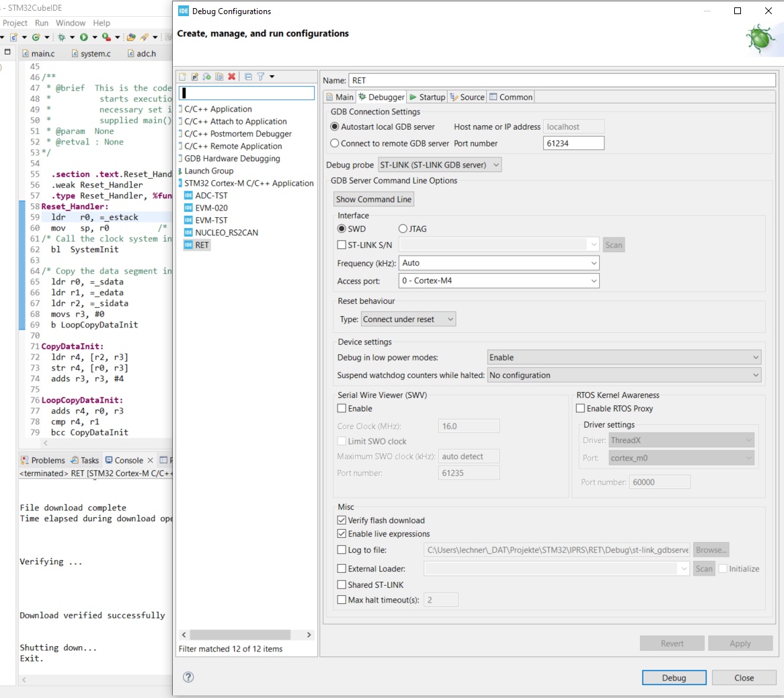This screenshot has width=784, height=698.
Task: Click the New C source file icon
Action: 14,37
